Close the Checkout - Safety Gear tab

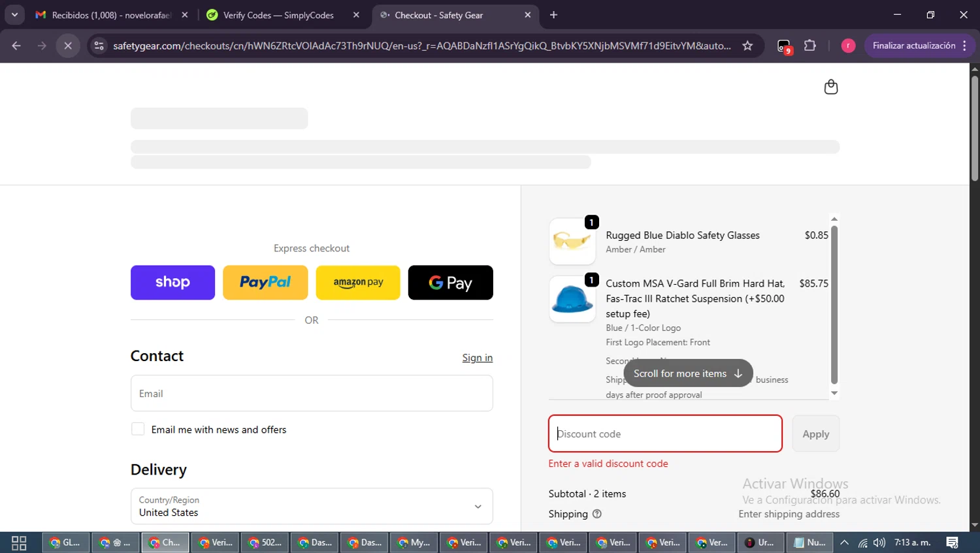coord(528,14)
